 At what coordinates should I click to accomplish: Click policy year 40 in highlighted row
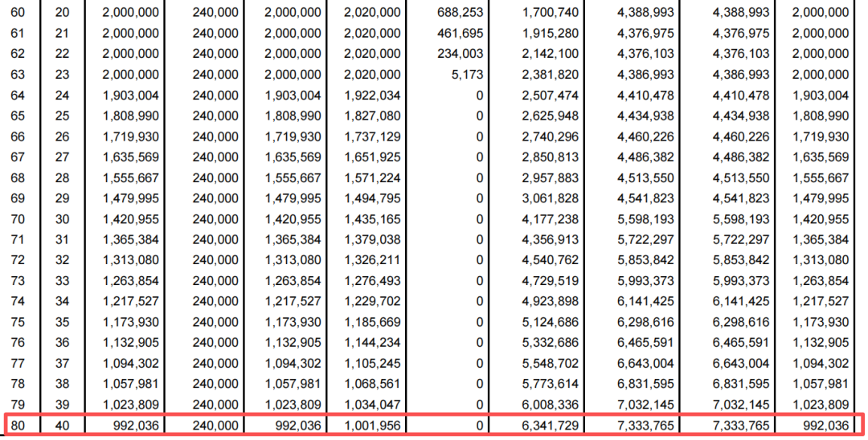point(61,426)
